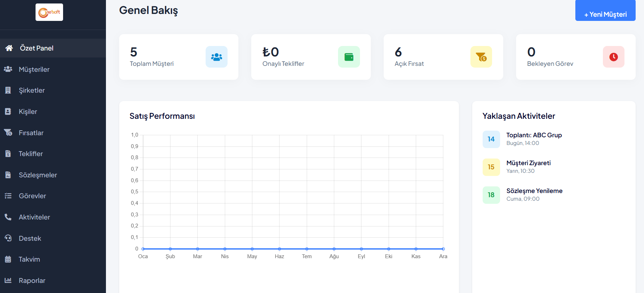Screen dimensions: 644x293
Task: Click the green wallet icon
Action: click(349, 57)
